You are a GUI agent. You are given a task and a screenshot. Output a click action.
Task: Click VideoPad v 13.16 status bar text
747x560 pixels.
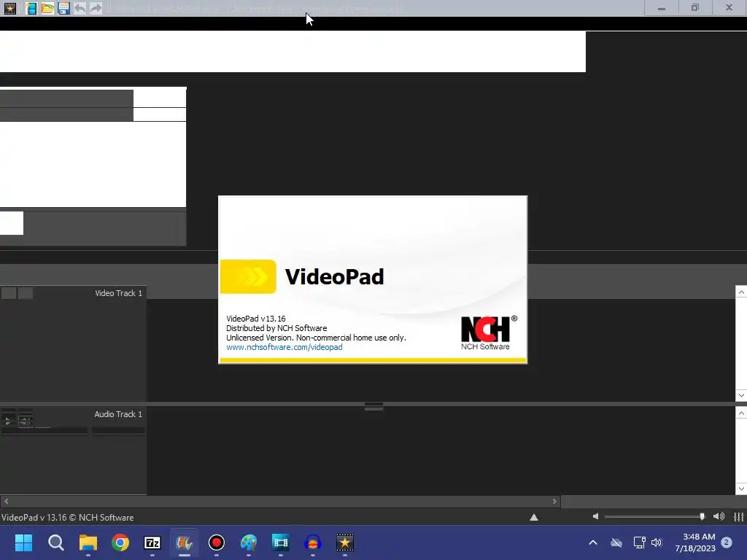click(67, 517)
